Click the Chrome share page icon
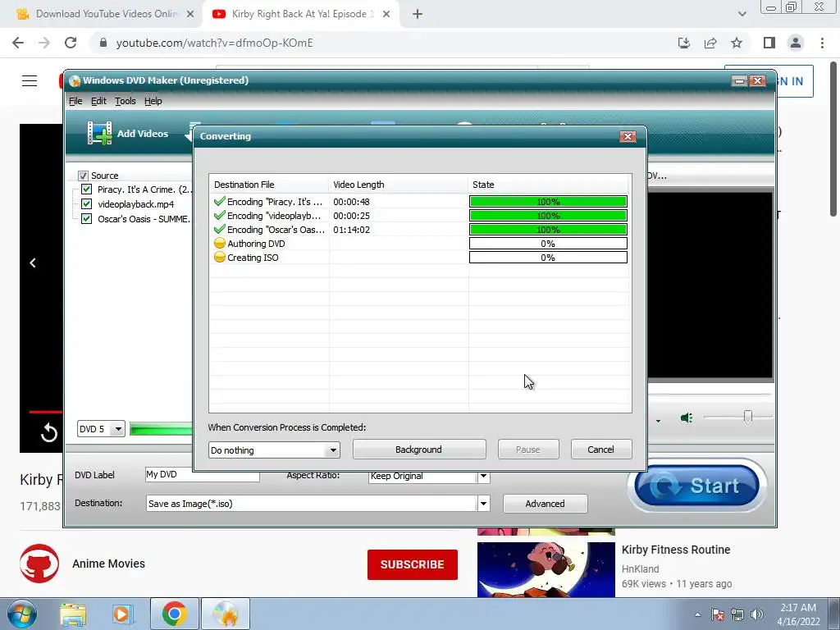The image size is (840, 630). pyautogui.click(x=710, y=43)
